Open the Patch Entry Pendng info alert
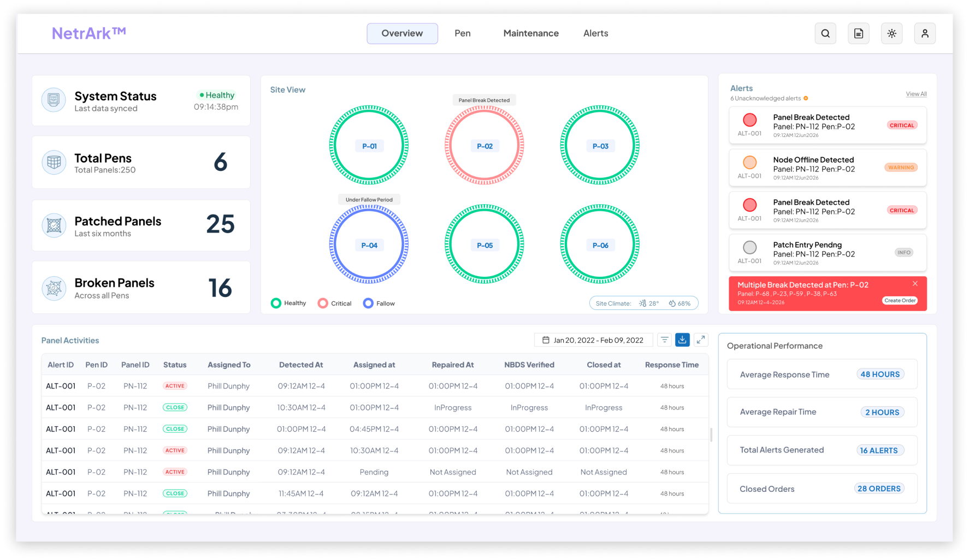Image resolution: width=969 pixels, height=560 pixels. (x=828, y=253)
